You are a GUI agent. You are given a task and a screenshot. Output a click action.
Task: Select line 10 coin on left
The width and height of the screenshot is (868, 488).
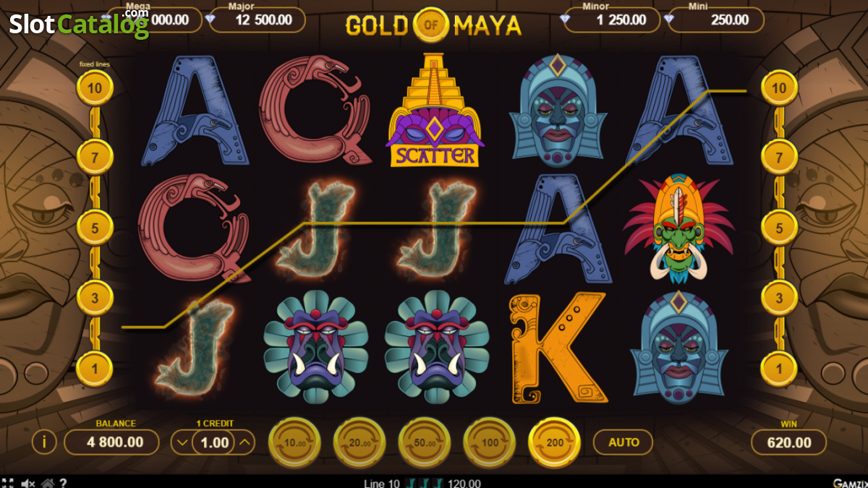[x=95, y=88]
